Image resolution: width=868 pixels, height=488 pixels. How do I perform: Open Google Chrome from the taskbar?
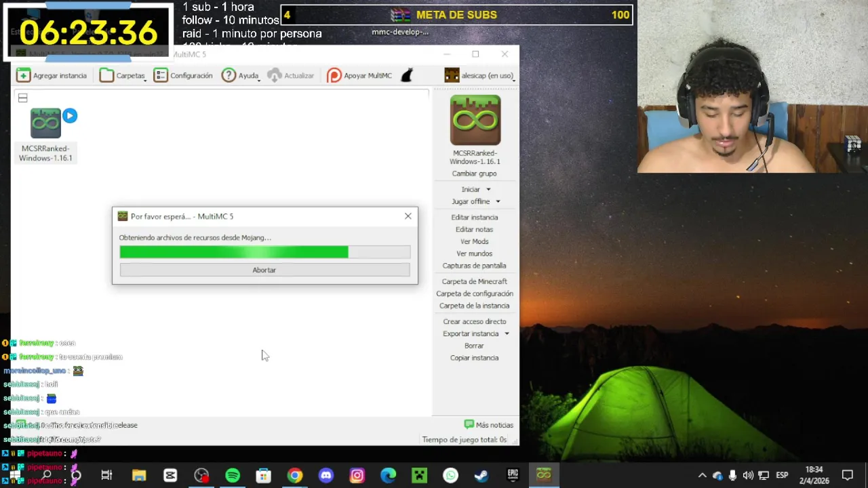click(294, 476)
